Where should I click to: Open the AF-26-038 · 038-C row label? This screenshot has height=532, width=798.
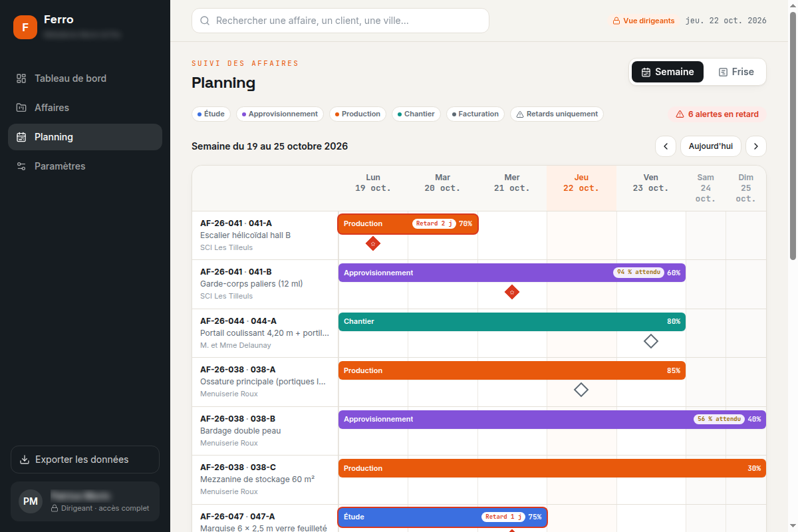pos(265,479)
